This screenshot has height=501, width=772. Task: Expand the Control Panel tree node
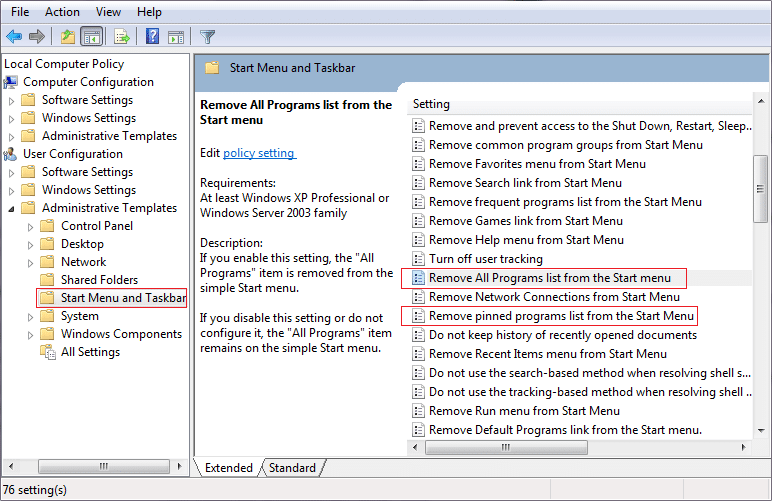(x=31, y=227)
